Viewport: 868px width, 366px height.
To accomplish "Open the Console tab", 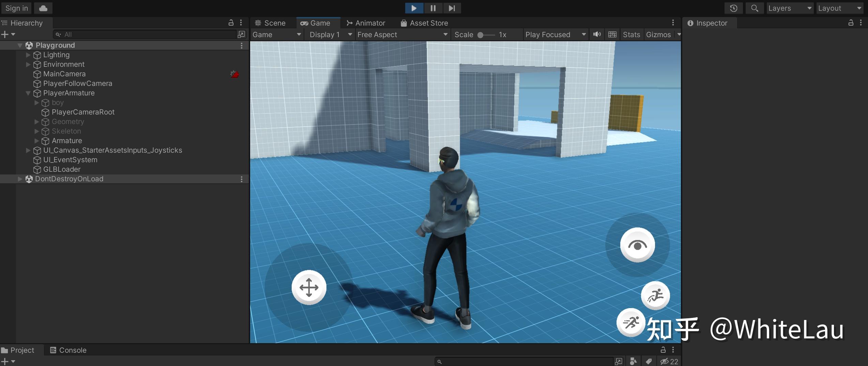I will click(x=68, y=350).
